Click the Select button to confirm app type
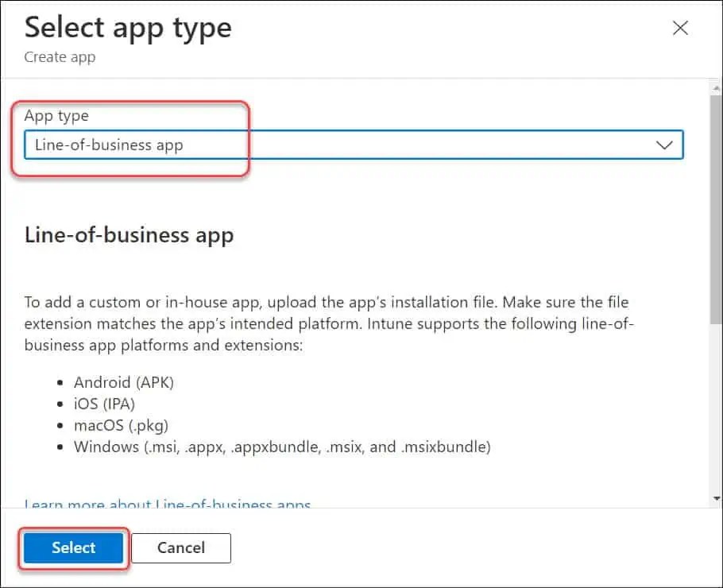723x588 pixels. point(72,547)
